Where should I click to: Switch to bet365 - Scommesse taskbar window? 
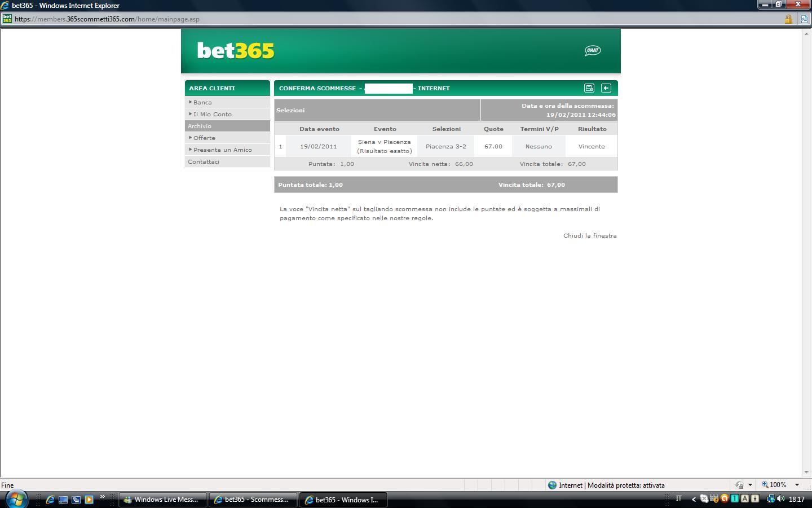[253, 500]
